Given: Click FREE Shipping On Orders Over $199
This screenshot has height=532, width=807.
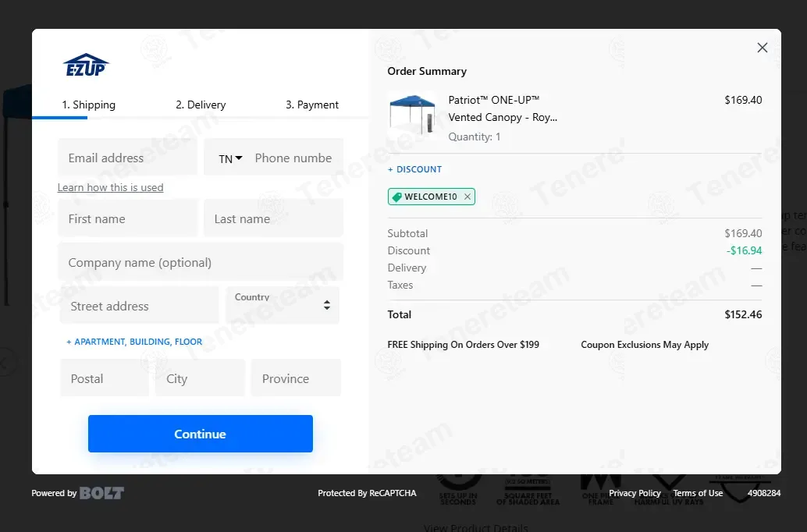Looking at the screenshot, I should (x=463, y=345).
